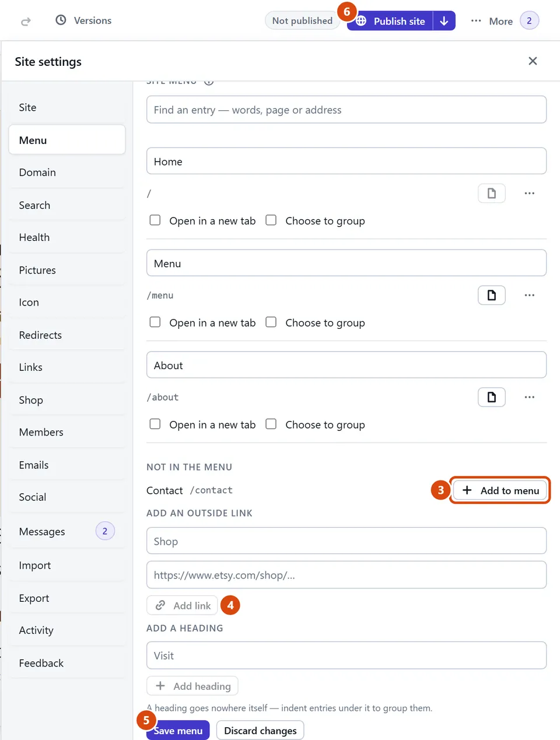Click the outside link name field
The width and height of the screenshot is (560, 740).
click(x=346, y=541)
